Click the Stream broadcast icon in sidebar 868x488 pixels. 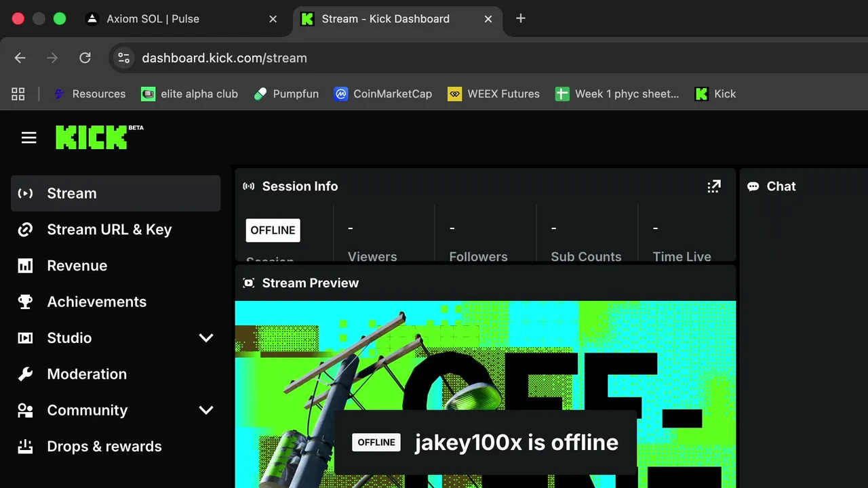click(x=25, y=193)
